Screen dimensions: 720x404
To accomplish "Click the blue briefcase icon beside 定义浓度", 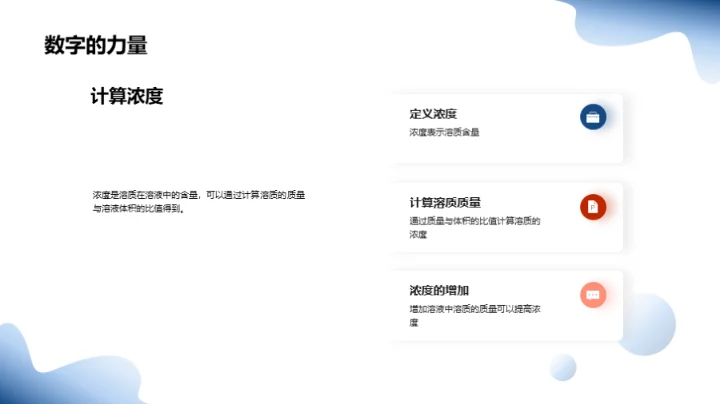I will pos(593,117).
